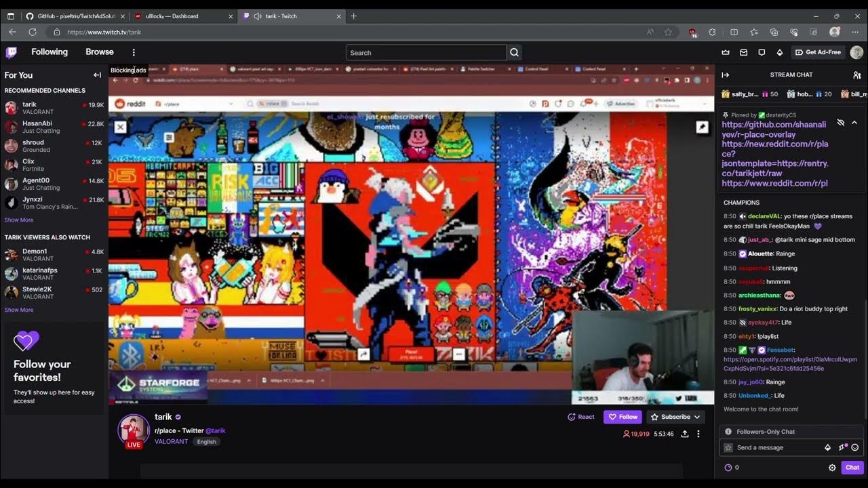This screenshot has width=868, height=488.
Task: Switch to the uBlock Dashboard tab
Action: pos(182,16)
